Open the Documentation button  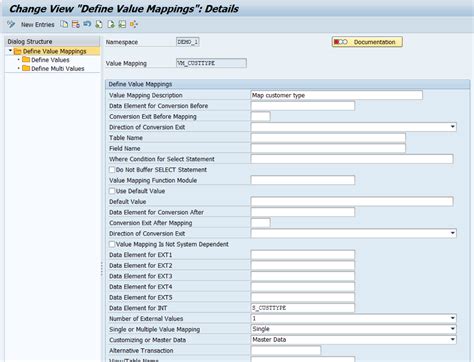(367, 42)
